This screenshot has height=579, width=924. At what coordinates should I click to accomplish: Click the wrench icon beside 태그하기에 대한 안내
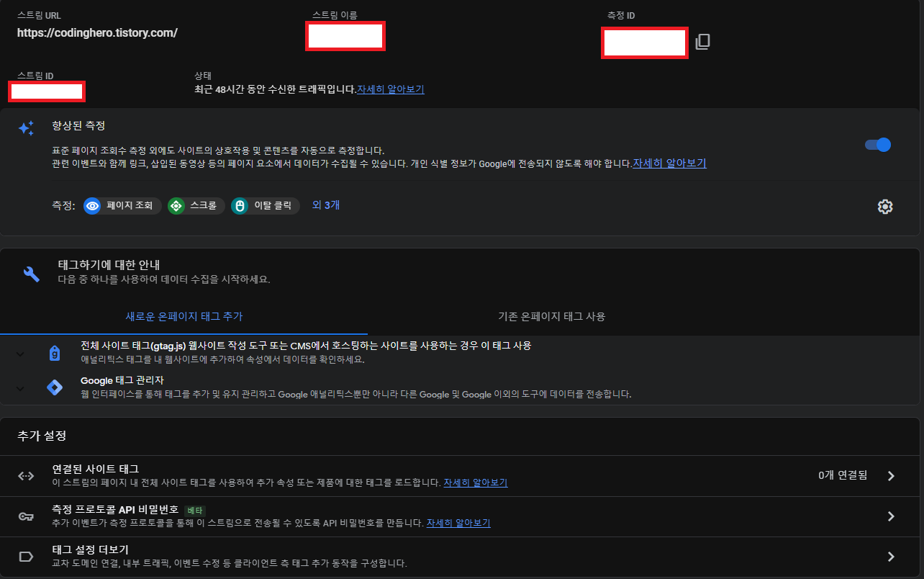coord(32,274)
